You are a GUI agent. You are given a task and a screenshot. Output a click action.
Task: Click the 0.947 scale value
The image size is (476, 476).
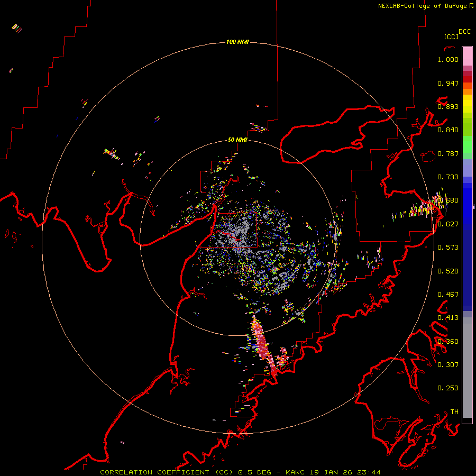448,83
